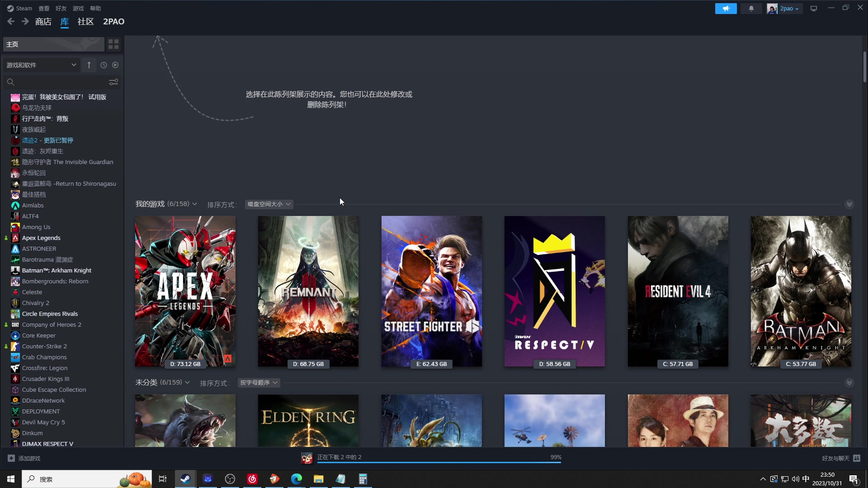Click the Steam back navigation arrow
This screenshot has height=488, width=868.
pos(11,21)
